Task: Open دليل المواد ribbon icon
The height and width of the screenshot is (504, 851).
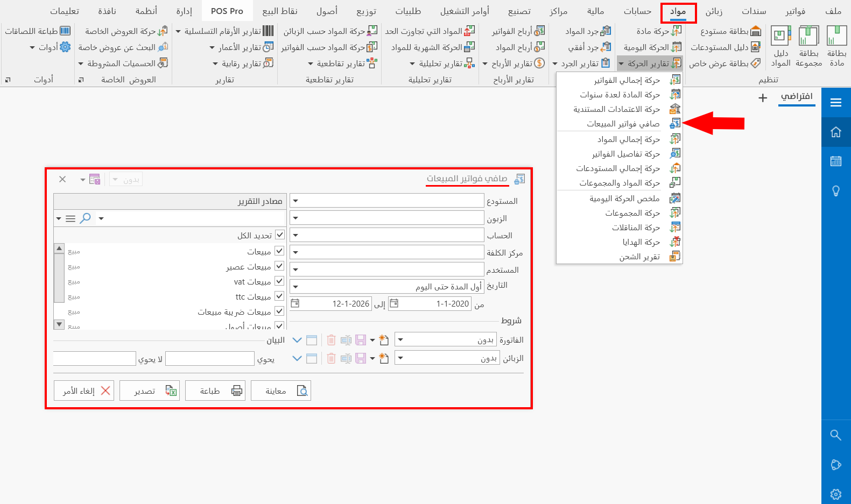Action: (780, 46)
